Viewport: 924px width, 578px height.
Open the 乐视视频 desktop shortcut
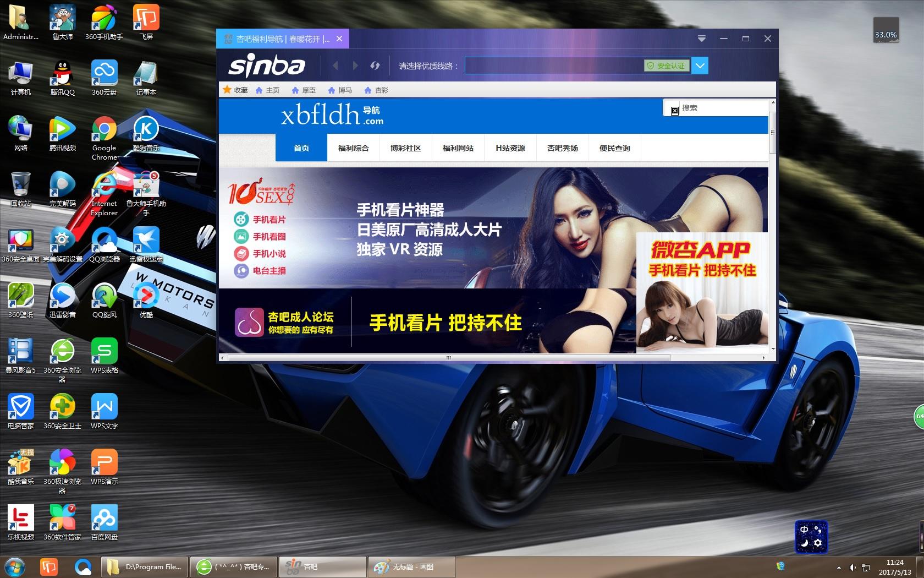pyautogui.click(x=21, y=522)
